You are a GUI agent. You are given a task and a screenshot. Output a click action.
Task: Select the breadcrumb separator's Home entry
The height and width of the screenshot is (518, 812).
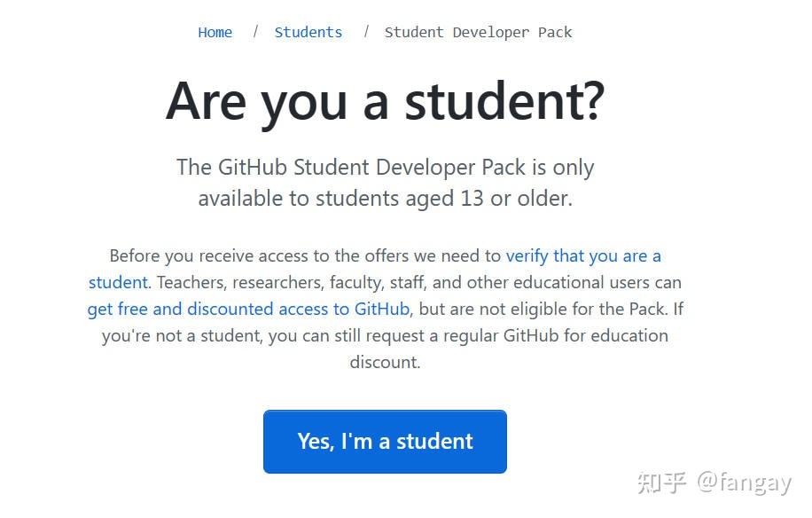[215, 32]
